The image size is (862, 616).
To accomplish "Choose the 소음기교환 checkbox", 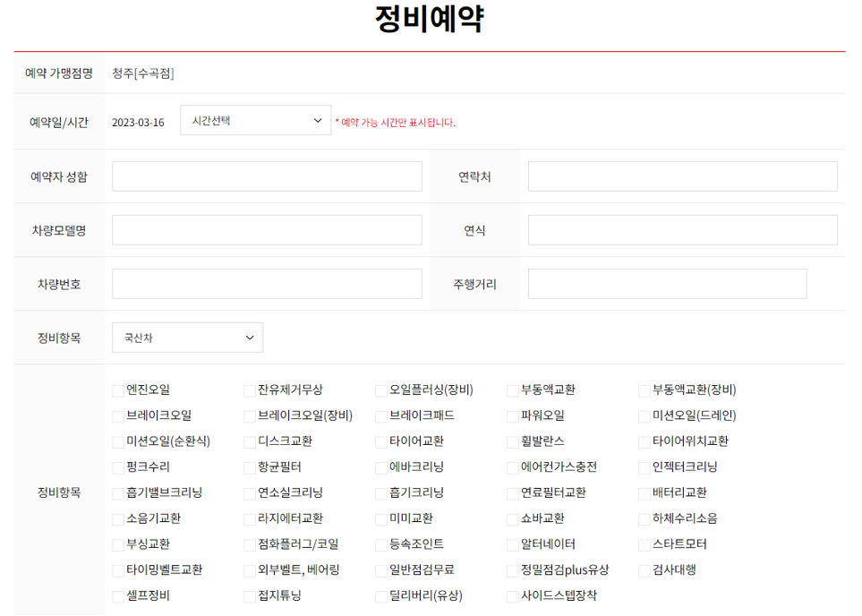I will [x=117, y=519].
